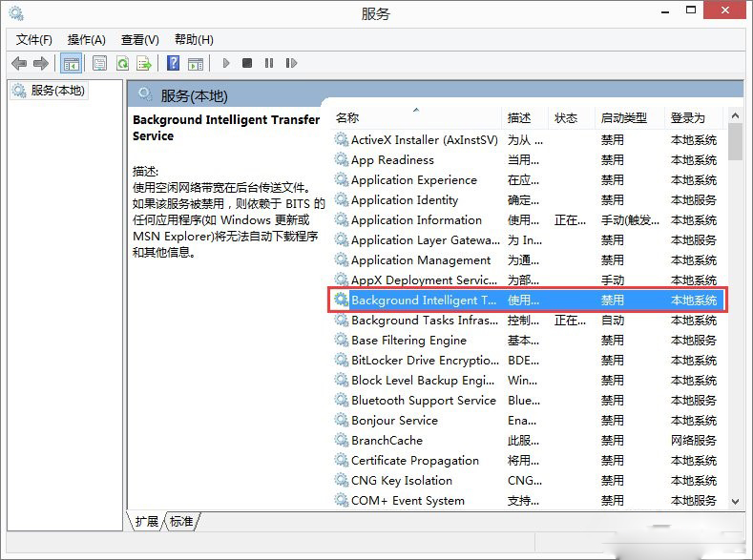
Task: Click the scrollbar down arrow
Action: click(735, 502)
